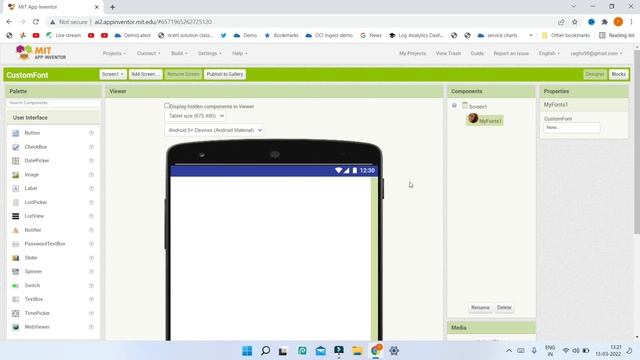Click the MIT App Inventor logo
The width and height of the screenshot is (640, 360).
pyautogui.click(x=40, y=53)
